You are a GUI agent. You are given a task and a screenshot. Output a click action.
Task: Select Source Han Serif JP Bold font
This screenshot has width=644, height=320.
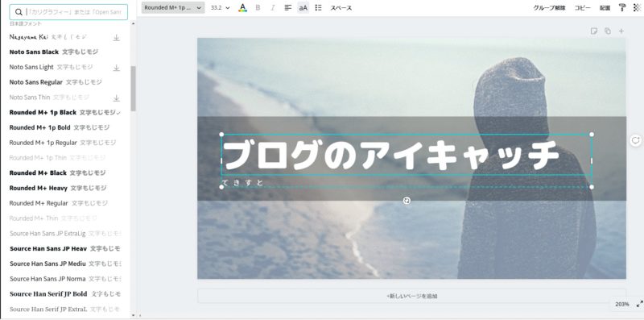65,293
